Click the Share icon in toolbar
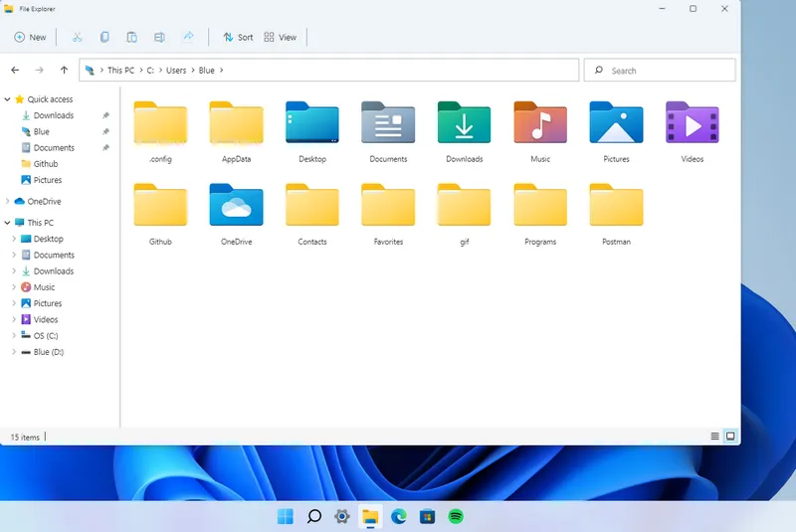 pos(188,37)
